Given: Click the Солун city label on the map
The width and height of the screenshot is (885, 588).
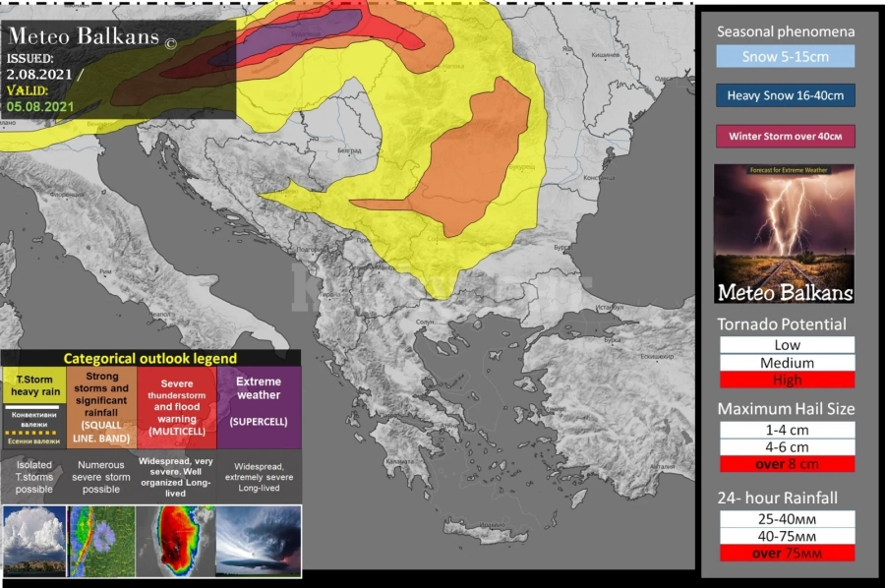Looking at the screenshot, I should [x=425, y=322].
